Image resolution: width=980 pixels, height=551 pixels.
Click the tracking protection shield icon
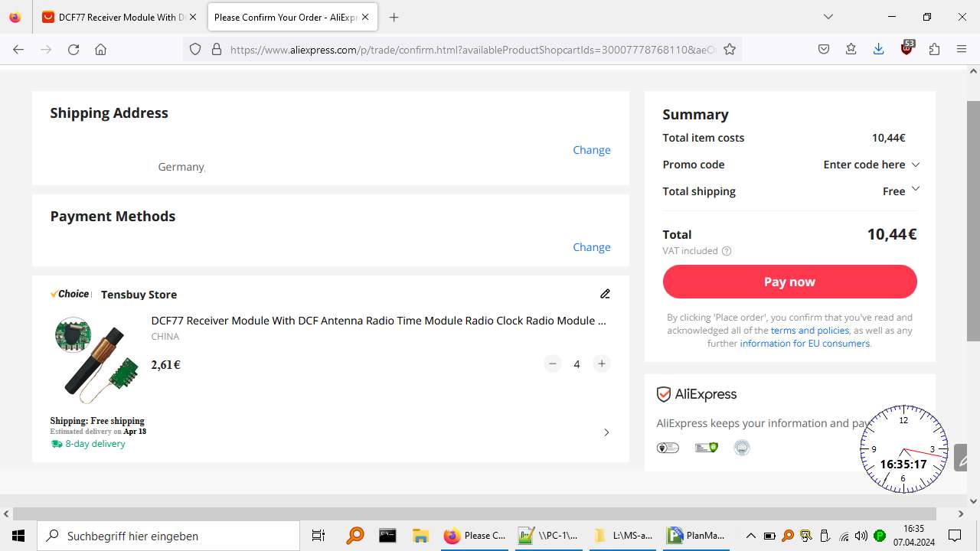pyautogui.click(x=195, y=49)
